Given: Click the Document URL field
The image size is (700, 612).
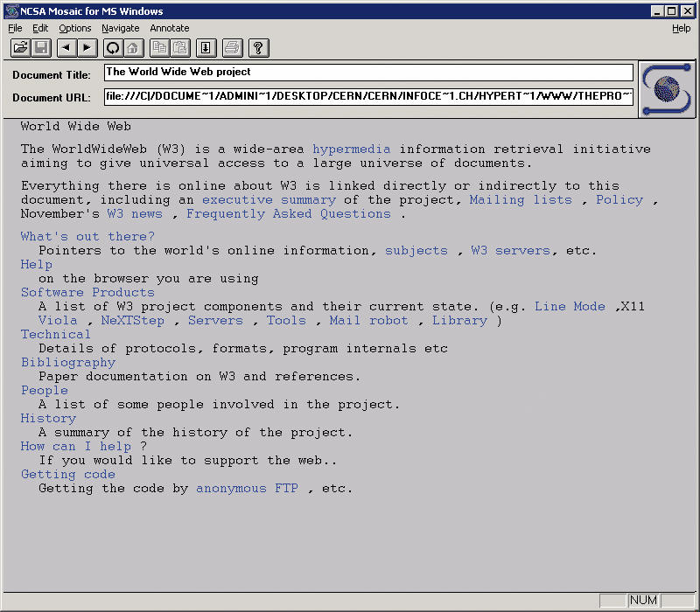Looking at the screenshot, I should point(368,97).
